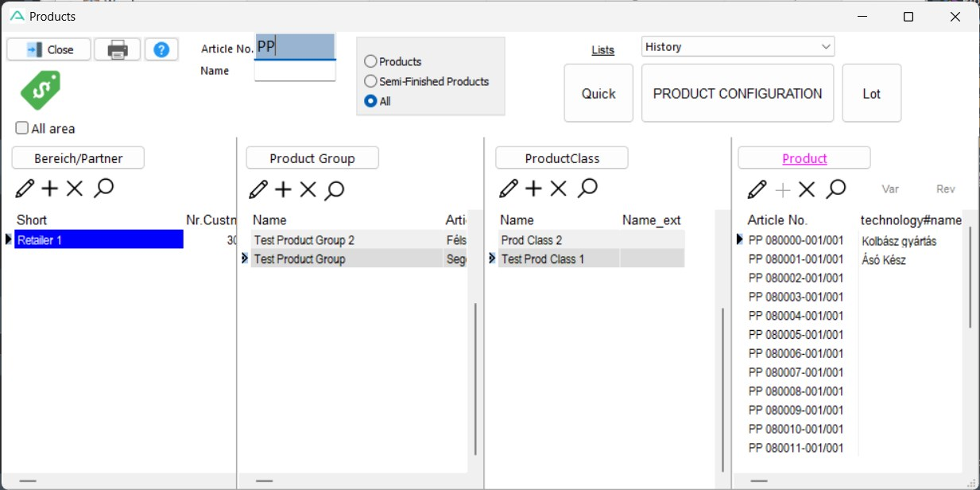
Task: Click the Product Group header button
Action: click(312, 158)
